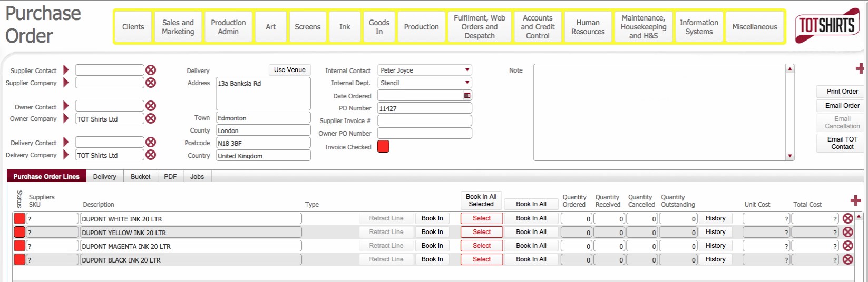868x282 pixels.
Task: Add a new purchase order line with plus icon
Action: tap(855, 200)
